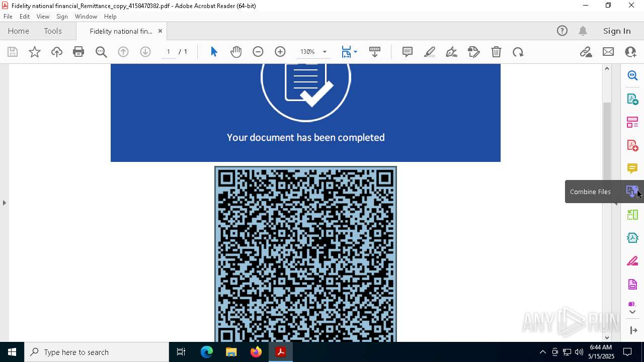644x362 pixels.
Task: Open the File menu
Action: [x=8, y=17]
